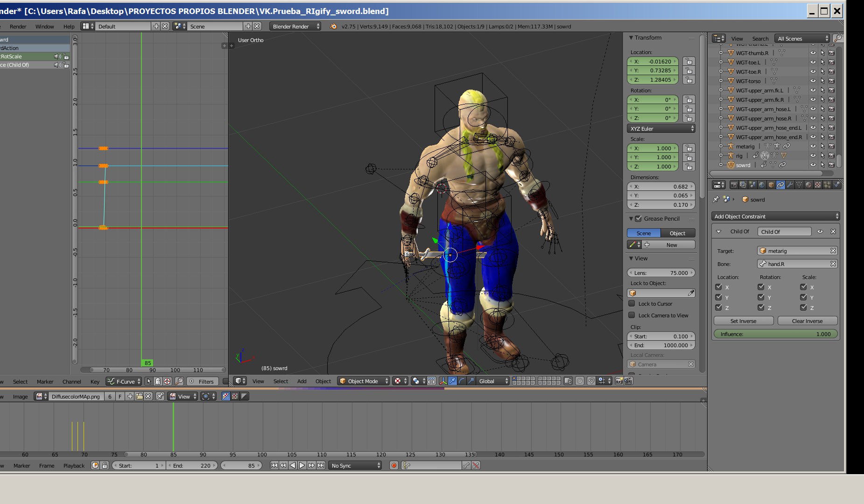Click the delete keyframes icon in timeline
The width and height of the screenshot is (864, 504).
coord(476,466)
